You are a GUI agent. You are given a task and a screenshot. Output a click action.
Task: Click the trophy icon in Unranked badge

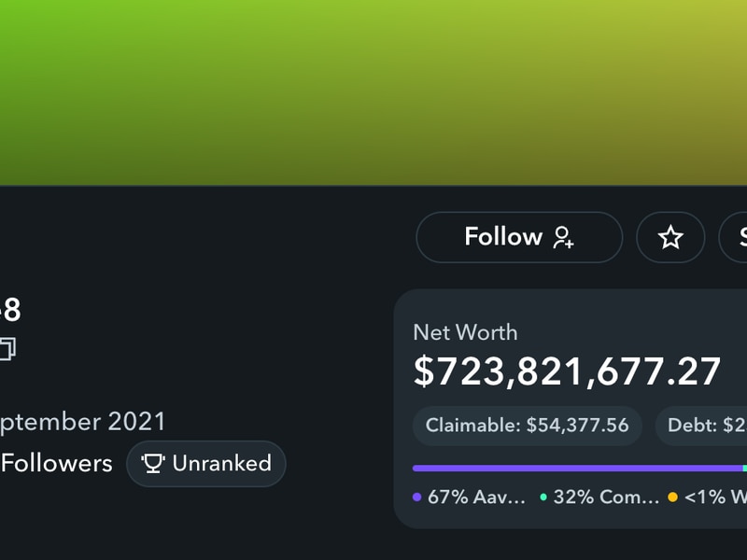[x=153, y=463]
